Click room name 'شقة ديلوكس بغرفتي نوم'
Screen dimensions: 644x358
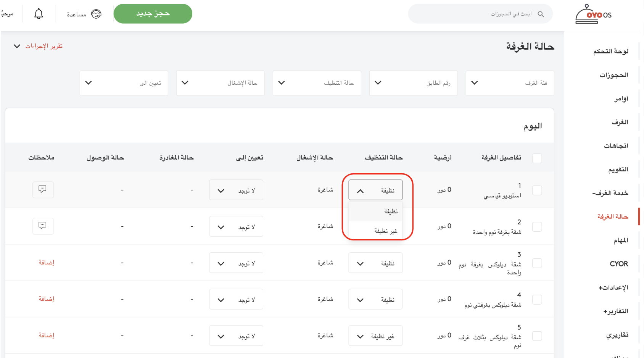493,305
